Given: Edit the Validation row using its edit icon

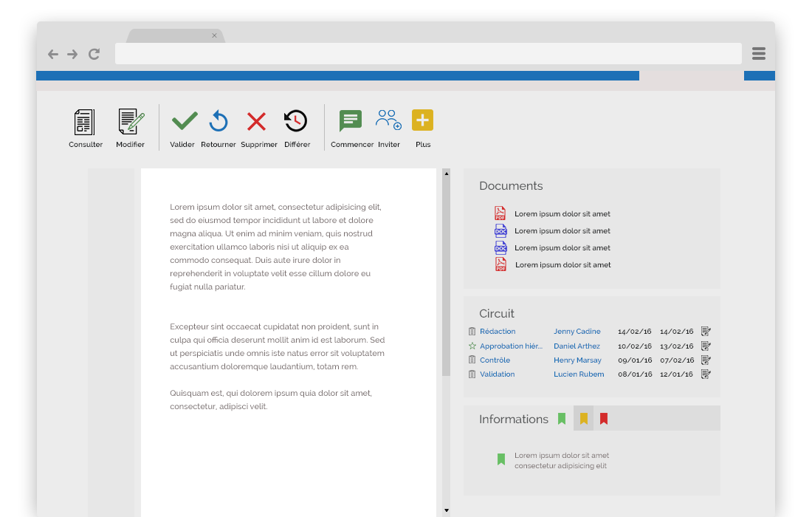Looking at the screenshot, I should tap(706, 374).
